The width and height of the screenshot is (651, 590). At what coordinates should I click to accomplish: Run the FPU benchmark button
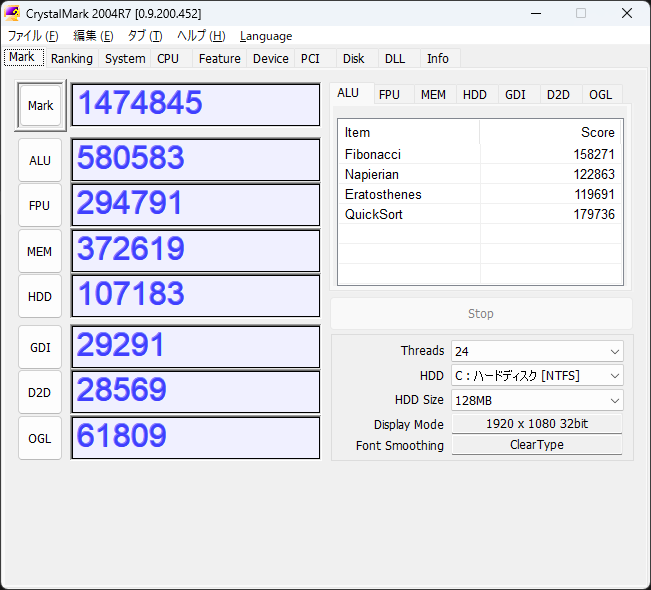point(40,206)
